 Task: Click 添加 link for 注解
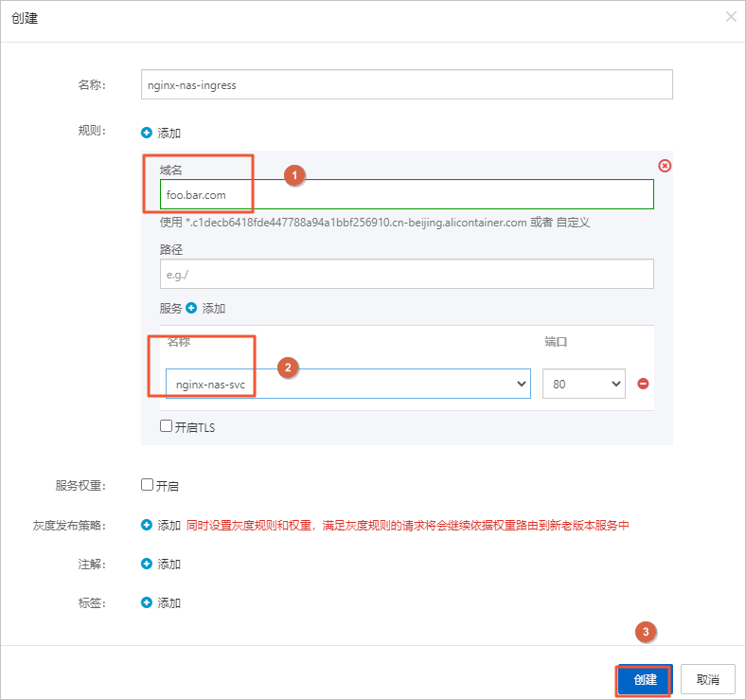pyautogui.click(x=169, y=565)
